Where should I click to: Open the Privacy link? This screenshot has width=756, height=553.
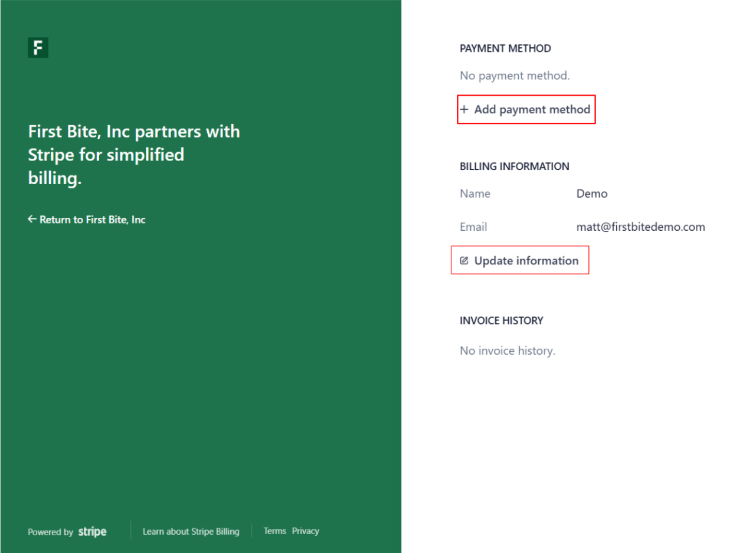(x=306, y=531)
